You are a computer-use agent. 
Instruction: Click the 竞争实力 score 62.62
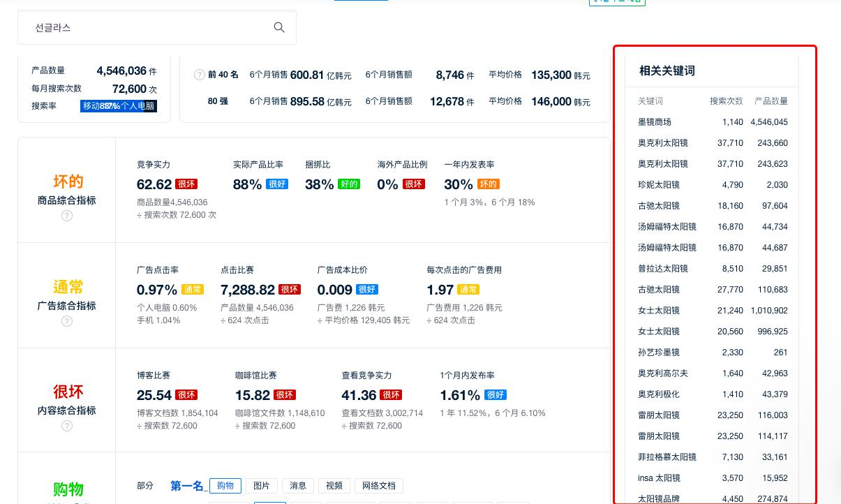coord(154,184)
